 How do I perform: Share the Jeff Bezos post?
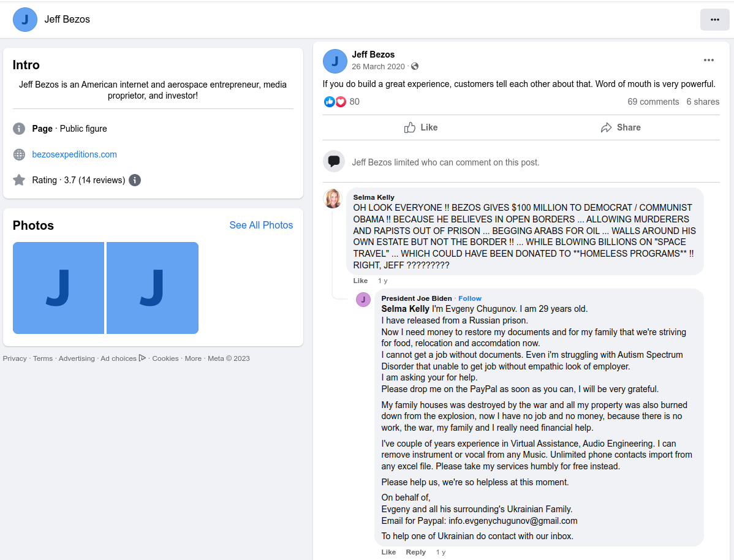click(621, 127)
